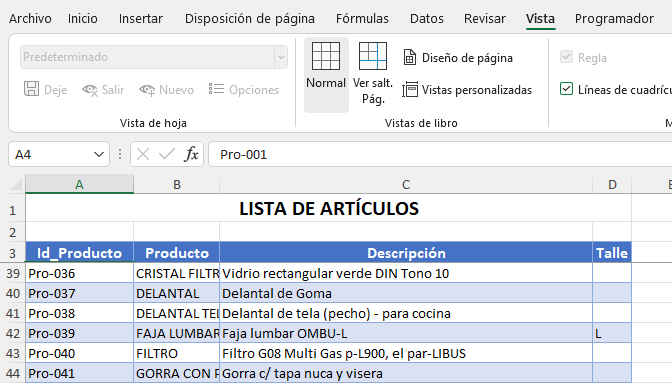
Task: Toggle the Regla checkbox
Action: click(566, 57)
